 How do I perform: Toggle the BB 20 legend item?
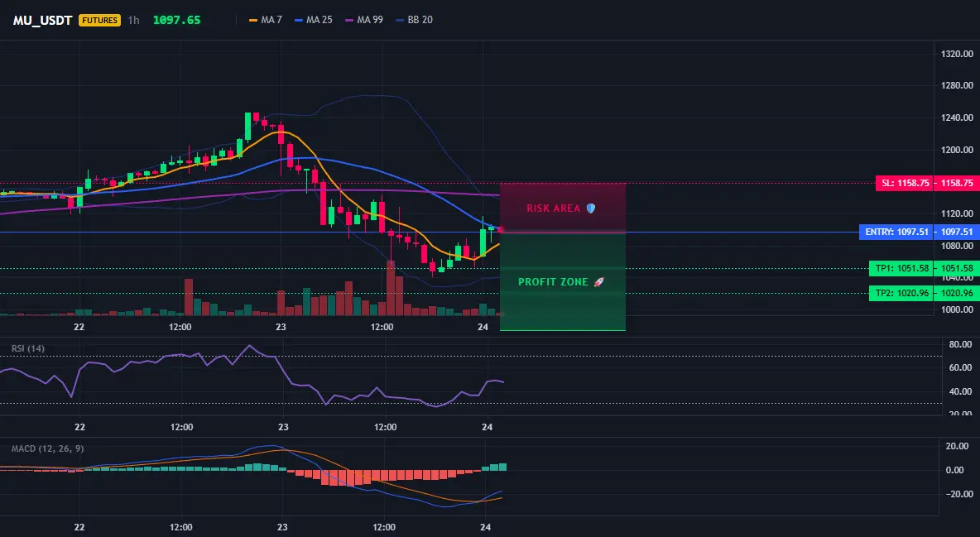click(415, 20)
